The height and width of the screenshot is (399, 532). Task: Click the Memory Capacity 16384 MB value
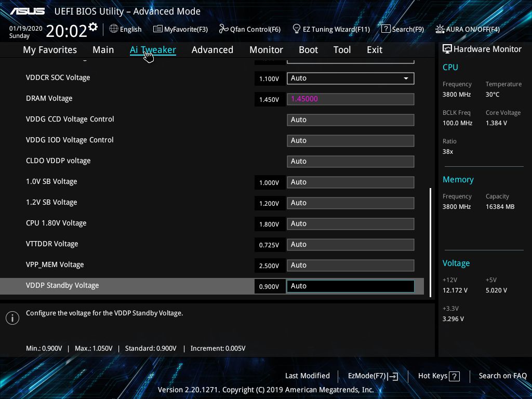click(x=500, y=207)
